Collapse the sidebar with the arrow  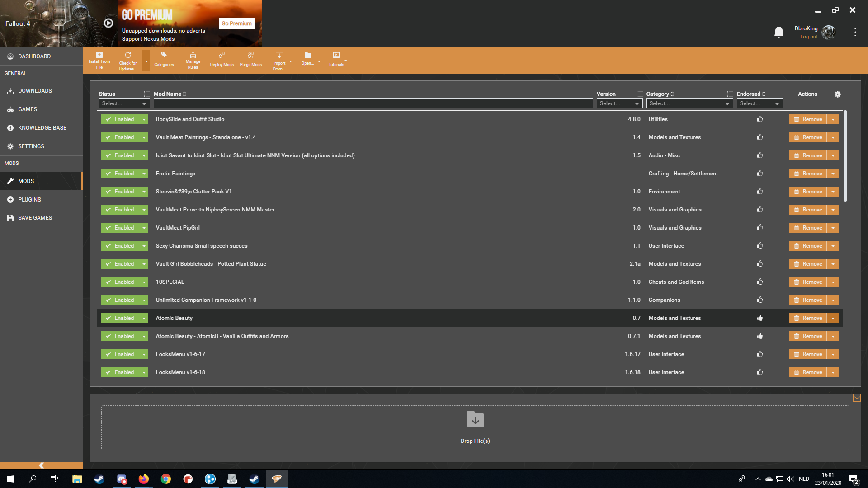41,465
